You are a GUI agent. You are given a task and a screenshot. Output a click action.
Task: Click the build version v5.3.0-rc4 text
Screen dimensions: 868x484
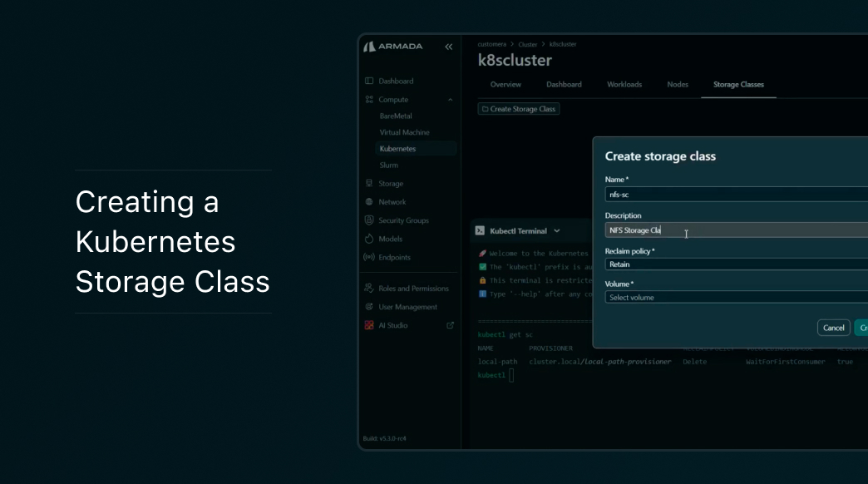click(x=385, y=438)
